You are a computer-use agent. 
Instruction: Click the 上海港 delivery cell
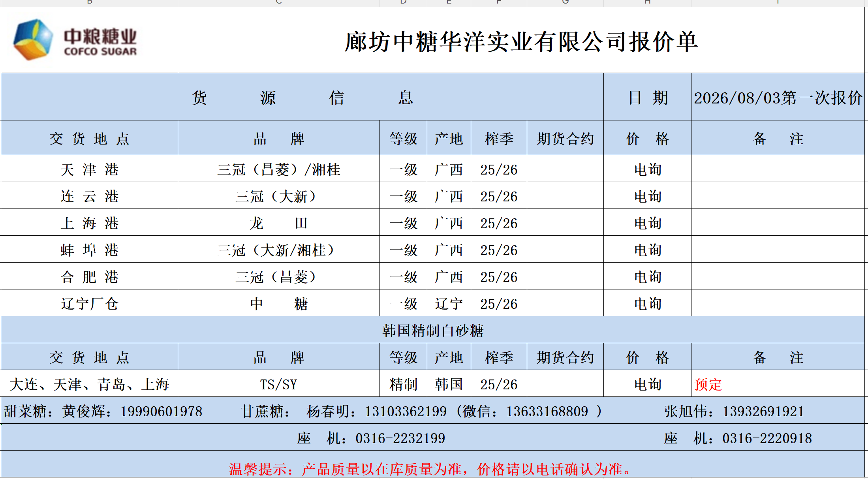(x=89, y=223)
